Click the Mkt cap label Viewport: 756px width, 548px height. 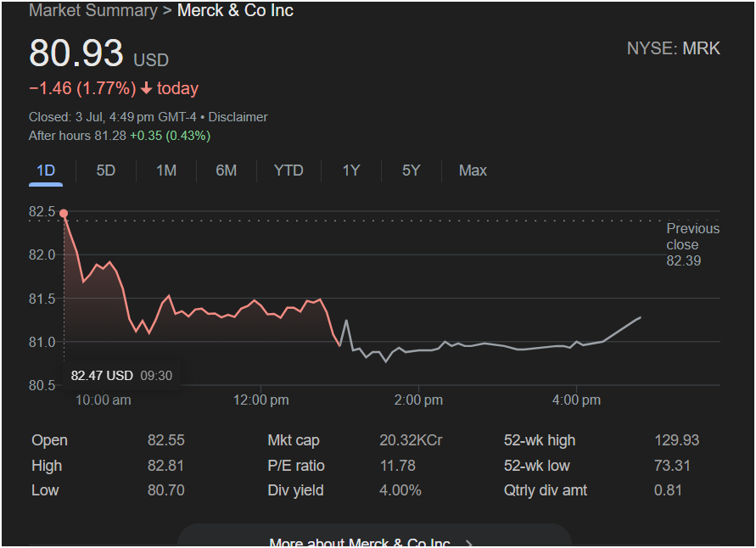(294, 440)
